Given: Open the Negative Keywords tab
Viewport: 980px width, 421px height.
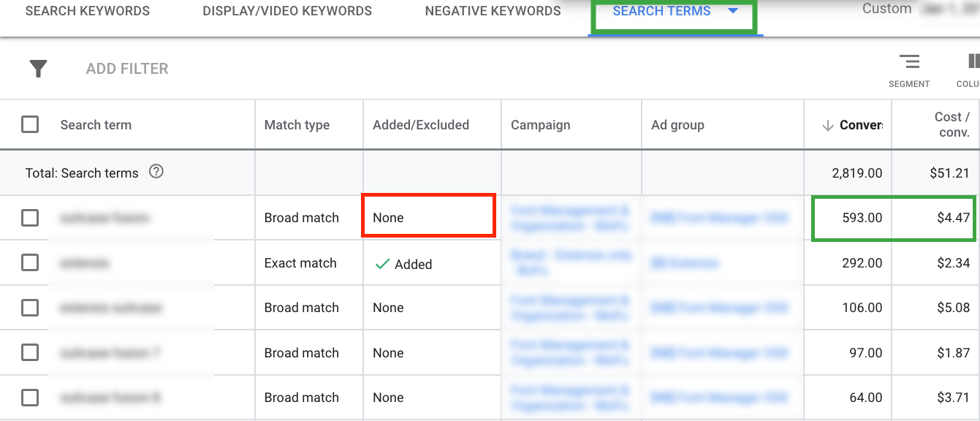Looking at the screenshot, I should [493, 11].
